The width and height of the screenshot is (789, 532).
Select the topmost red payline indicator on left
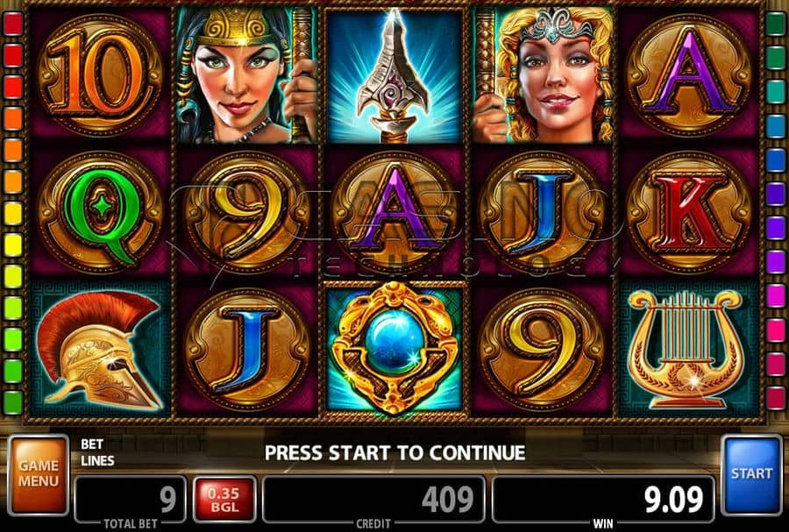tap(13, 25)
